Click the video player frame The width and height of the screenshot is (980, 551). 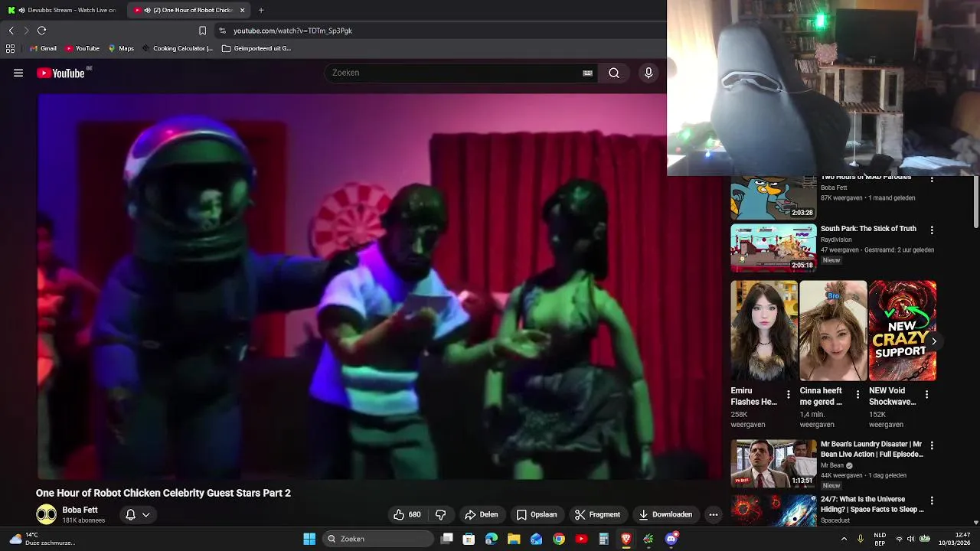380,286
